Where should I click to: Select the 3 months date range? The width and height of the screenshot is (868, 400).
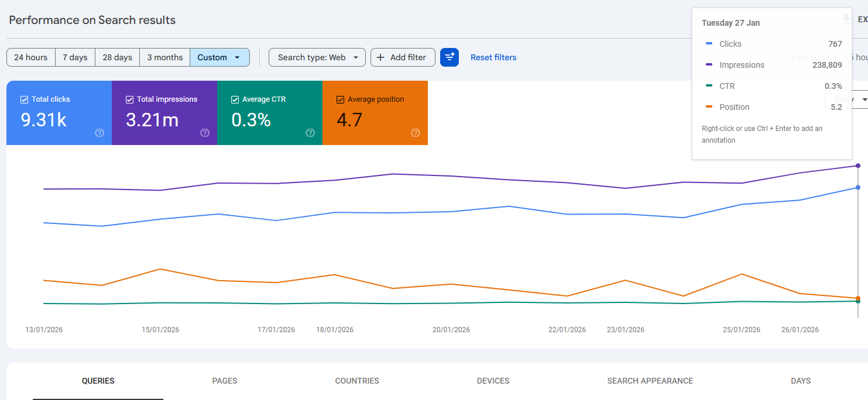pyautogui.click(x=165, y=57)
